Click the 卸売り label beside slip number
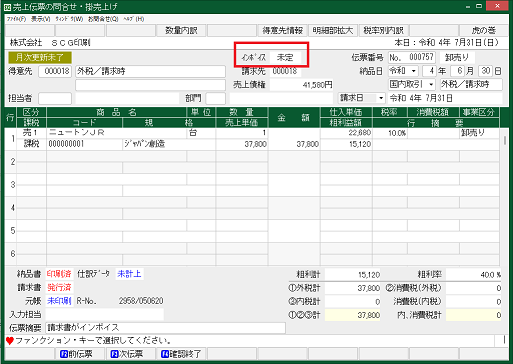The width and height of the screenshot is (513, 364). (457, 57)
